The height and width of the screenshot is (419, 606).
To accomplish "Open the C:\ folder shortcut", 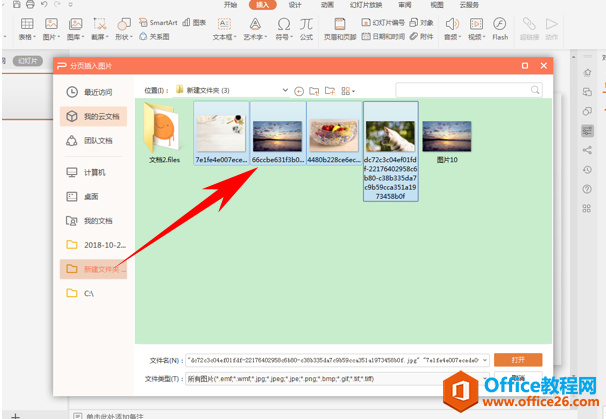I will click(x=93, y=293).
